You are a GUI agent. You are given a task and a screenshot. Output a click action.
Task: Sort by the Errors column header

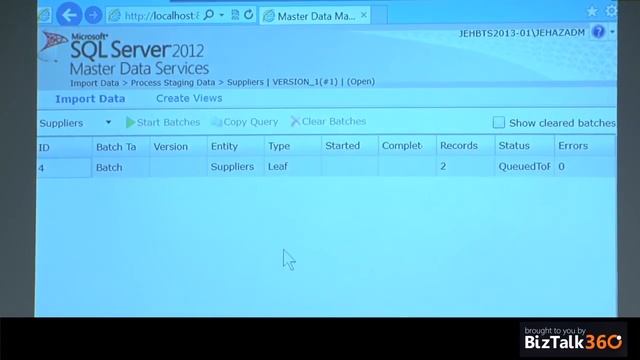click(584, 146)
